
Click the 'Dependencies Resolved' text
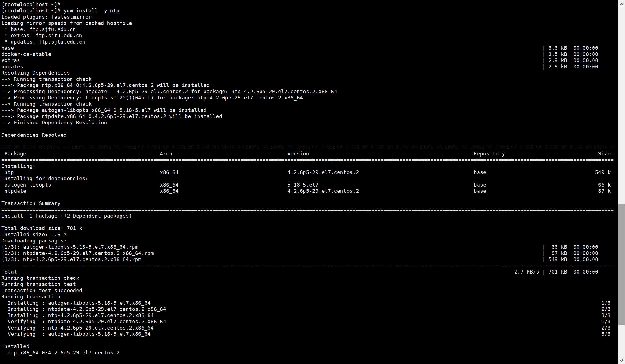(34, 135)
